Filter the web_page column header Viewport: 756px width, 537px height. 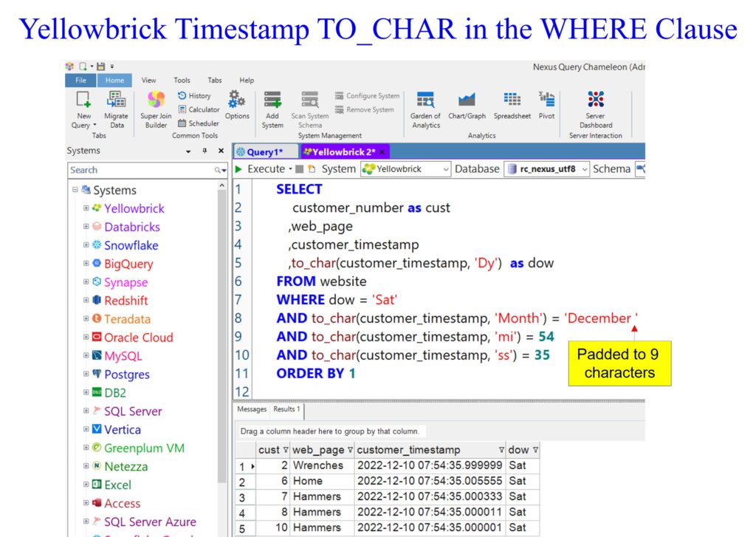tap(350, 450)
